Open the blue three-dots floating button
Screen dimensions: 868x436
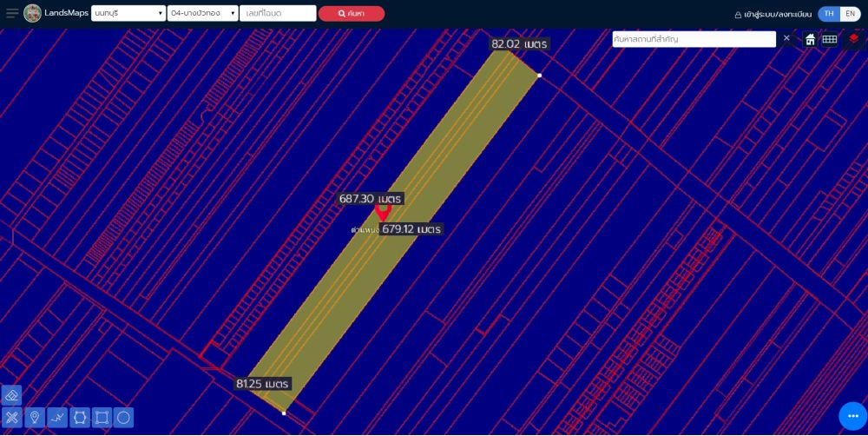(x=852, y=416)
